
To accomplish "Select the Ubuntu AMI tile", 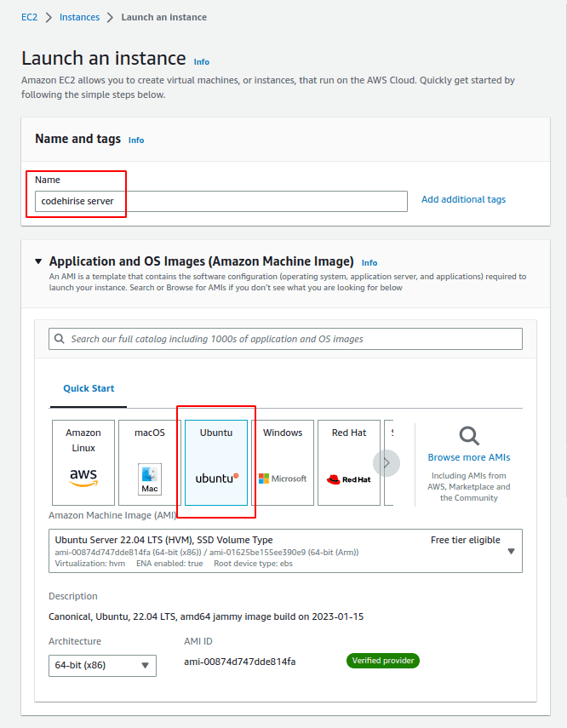I will click(216, 462).
